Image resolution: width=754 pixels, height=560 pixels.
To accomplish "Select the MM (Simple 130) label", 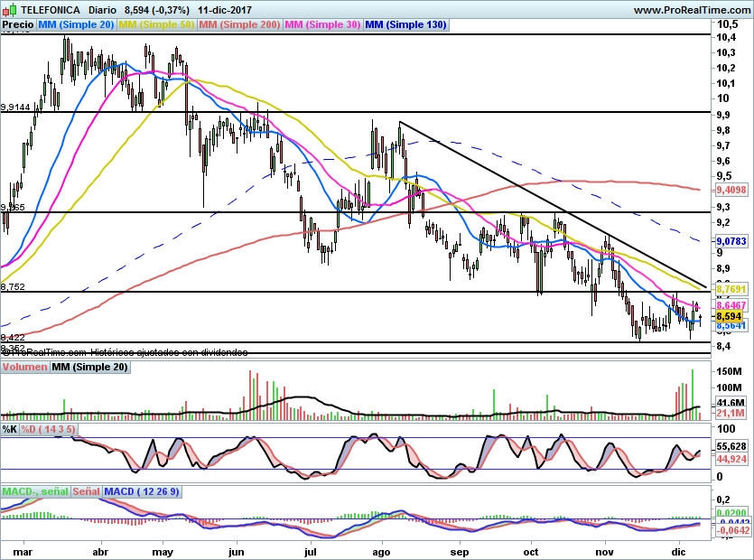I will click(x=406, y=24).
